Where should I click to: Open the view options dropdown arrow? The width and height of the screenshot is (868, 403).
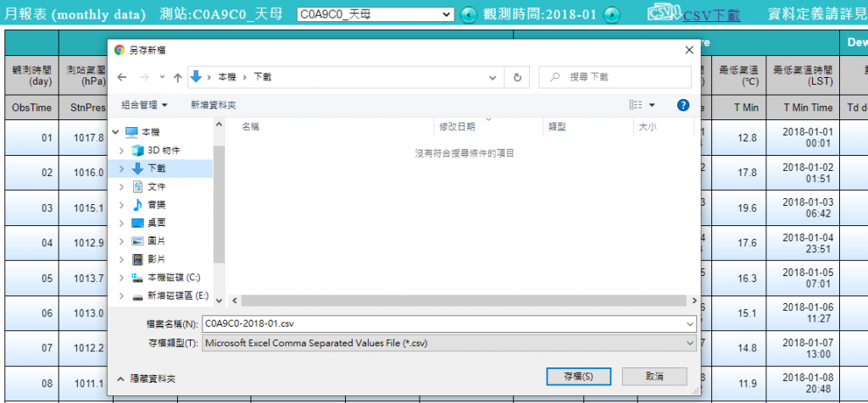[652, 105]
